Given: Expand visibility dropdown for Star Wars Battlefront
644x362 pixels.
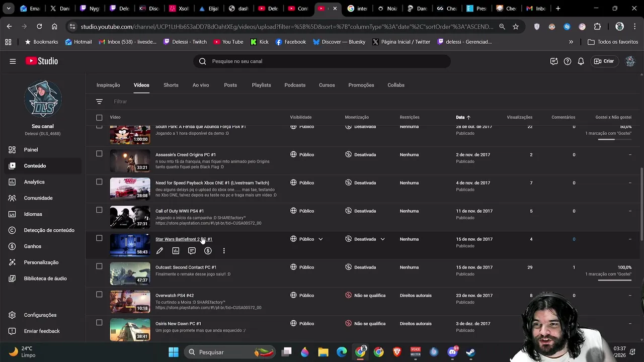Looking at the screenshot, I should pyautogui.click(x=320, y=239).
